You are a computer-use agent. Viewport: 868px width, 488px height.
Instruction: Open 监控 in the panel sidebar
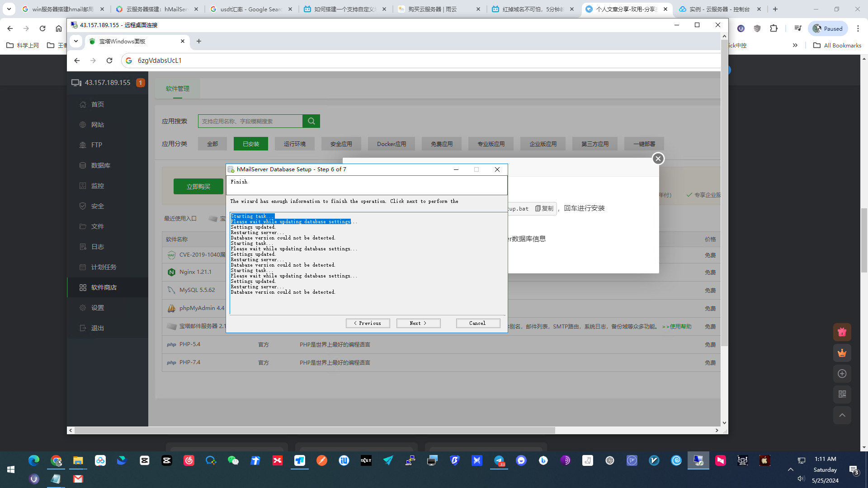click(x=108, y=186)
